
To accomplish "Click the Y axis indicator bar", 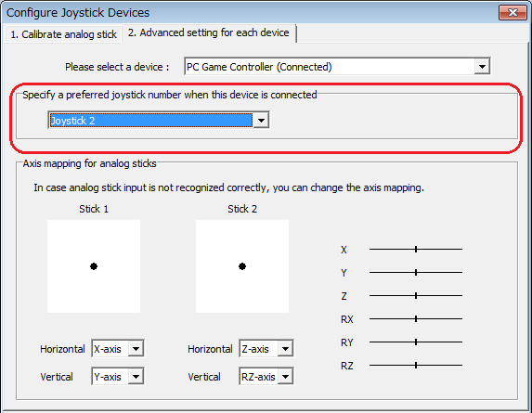I will coord(416,272).
